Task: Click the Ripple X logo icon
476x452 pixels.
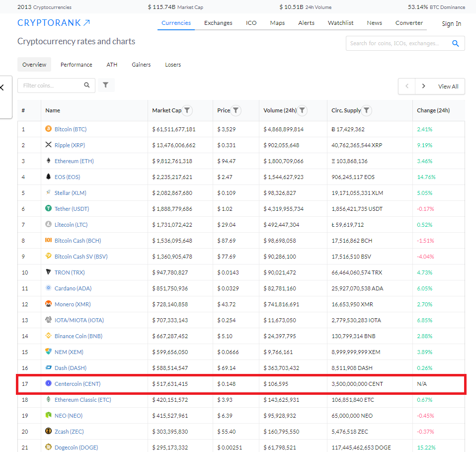Action: (48, 145)
